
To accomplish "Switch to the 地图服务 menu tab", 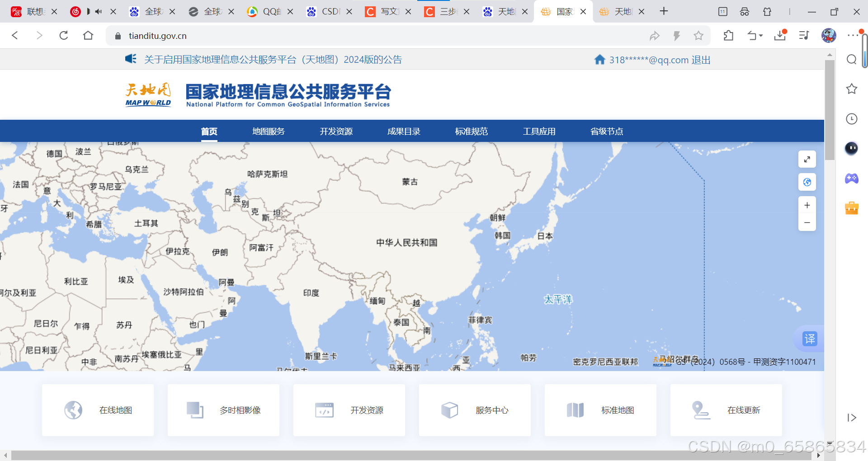I will (x=268, y=131).
